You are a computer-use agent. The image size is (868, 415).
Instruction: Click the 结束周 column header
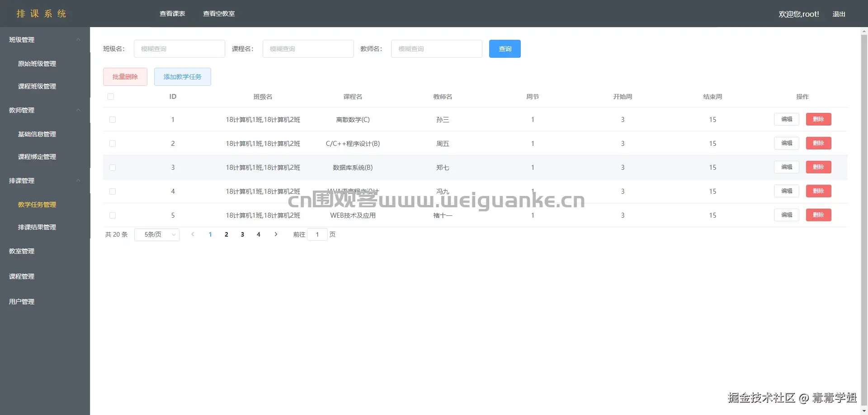(x=712, y=97)
